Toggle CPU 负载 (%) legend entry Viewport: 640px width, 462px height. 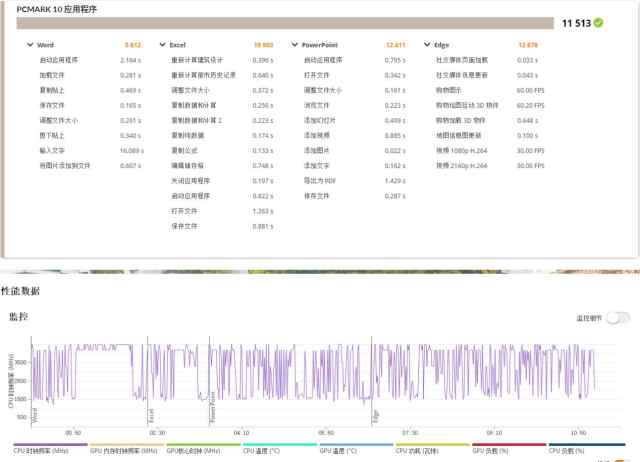coord(587,448)
